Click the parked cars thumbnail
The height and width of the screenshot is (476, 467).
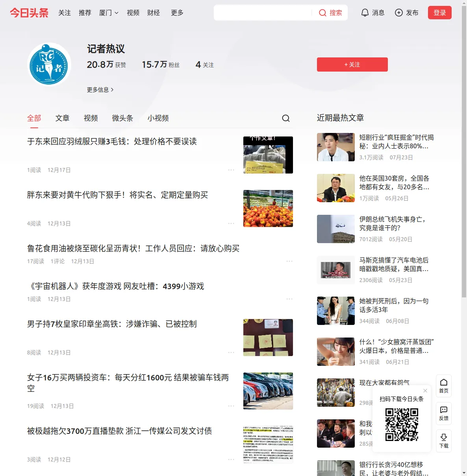(x=268, y=391)
